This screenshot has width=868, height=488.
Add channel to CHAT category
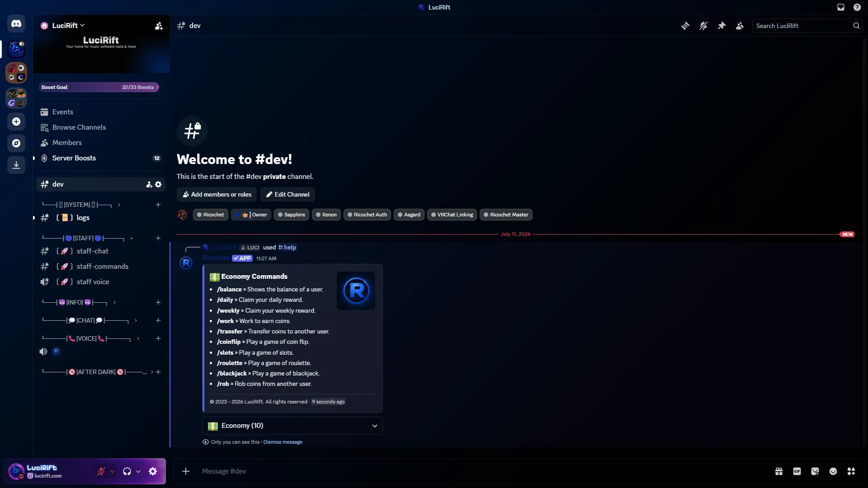click(x=158, y=320)
